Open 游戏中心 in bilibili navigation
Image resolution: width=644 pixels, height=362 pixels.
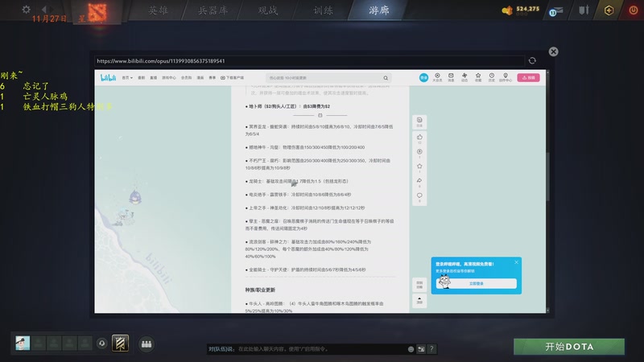tap(168, 77)
